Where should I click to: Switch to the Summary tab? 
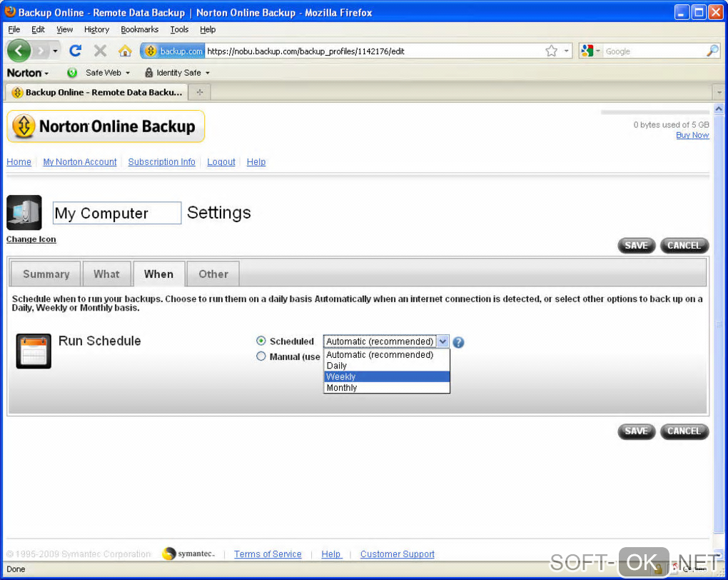46,274
